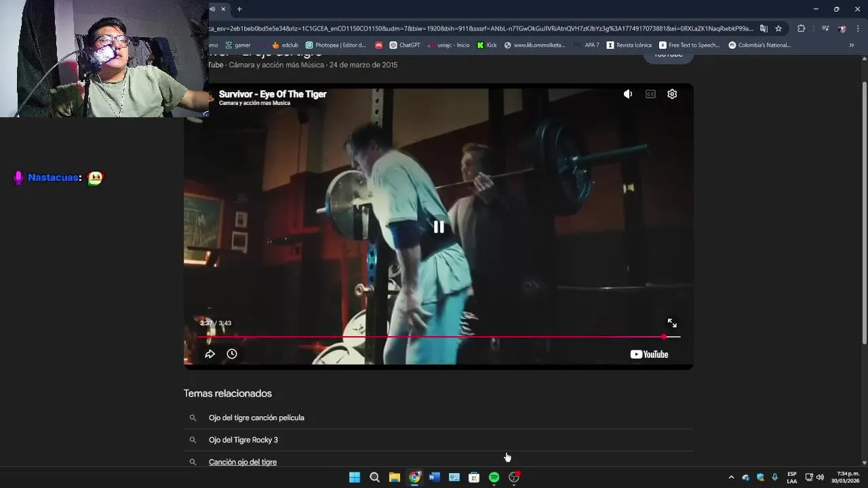Open the www.lib.ommolketa bookmark
Image resolution: width=868 pixels, height=488 pixels.
pyautogui.click(x=535, y=45)
